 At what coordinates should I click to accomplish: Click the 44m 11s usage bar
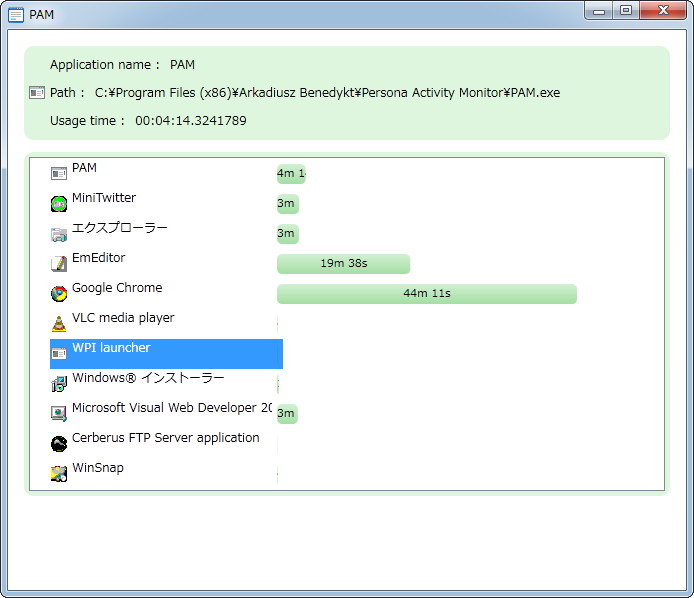tap(427, 294)
